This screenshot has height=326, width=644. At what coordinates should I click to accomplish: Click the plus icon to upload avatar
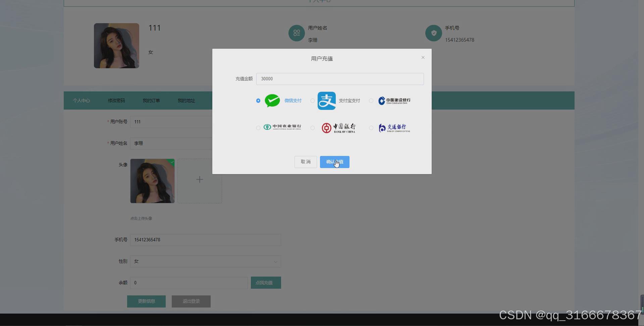click(x=200, y=179)
